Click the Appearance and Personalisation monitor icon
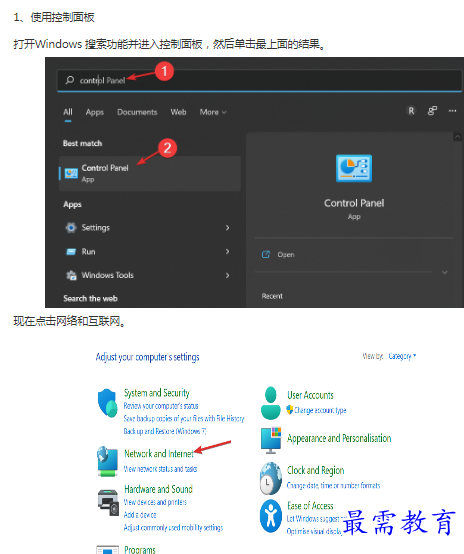Screen dimensions: 464x554 click(271, 441)
